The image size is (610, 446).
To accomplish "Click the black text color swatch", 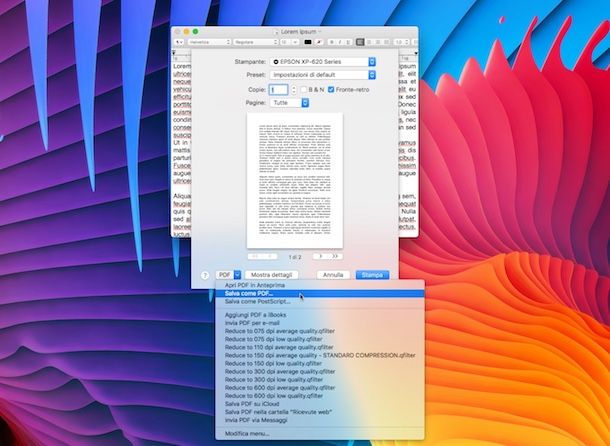I will pyautogui.click(x=307, y=42).
